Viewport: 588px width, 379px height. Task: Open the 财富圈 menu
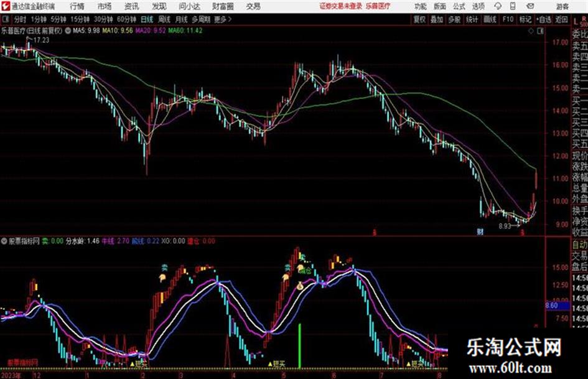pos(223,6)
